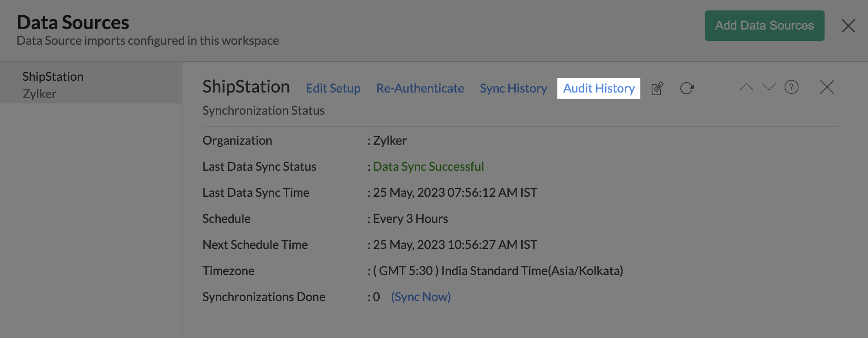This screenshot has height=338, width=868.
Task: Open Sync History
Action: (514, 88)
